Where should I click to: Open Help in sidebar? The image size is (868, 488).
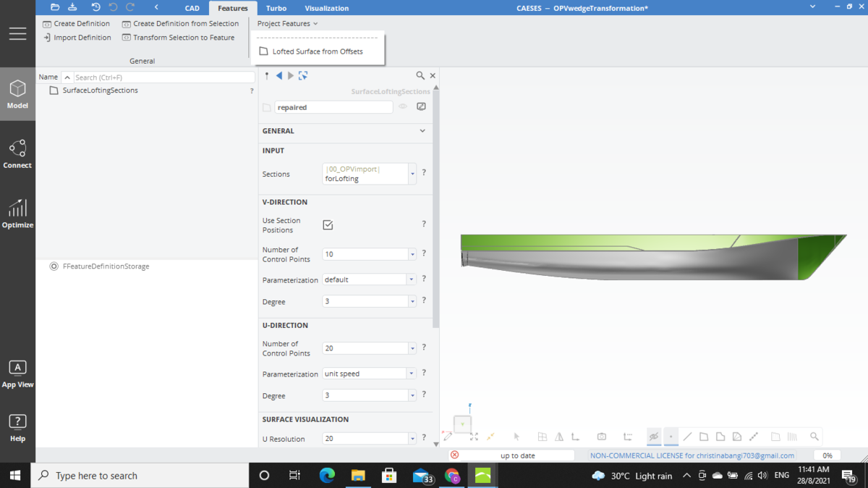tap(17, 427)
